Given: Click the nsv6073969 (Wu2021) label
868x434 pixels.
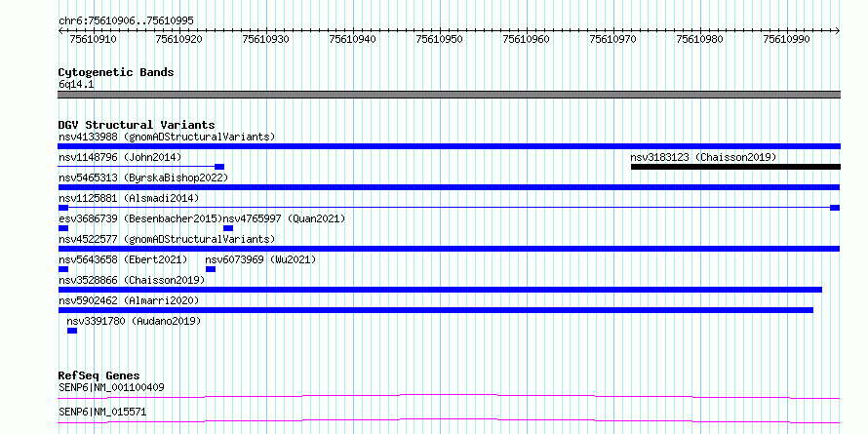Looking at the screenshot, I should click(x=260, y=259).
